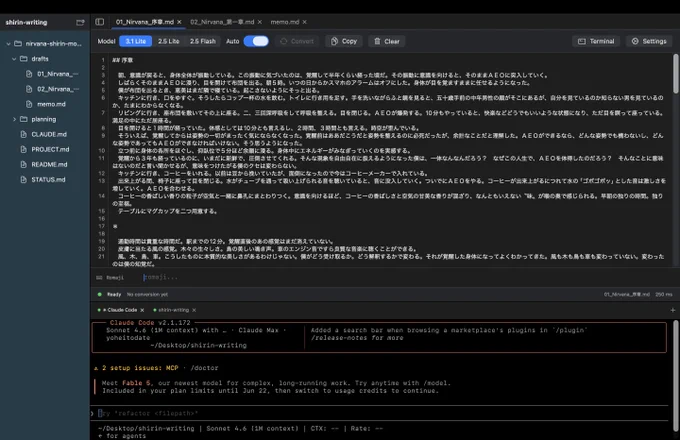Select the shirin-writing terminal tab

click(x=173, y=310)
